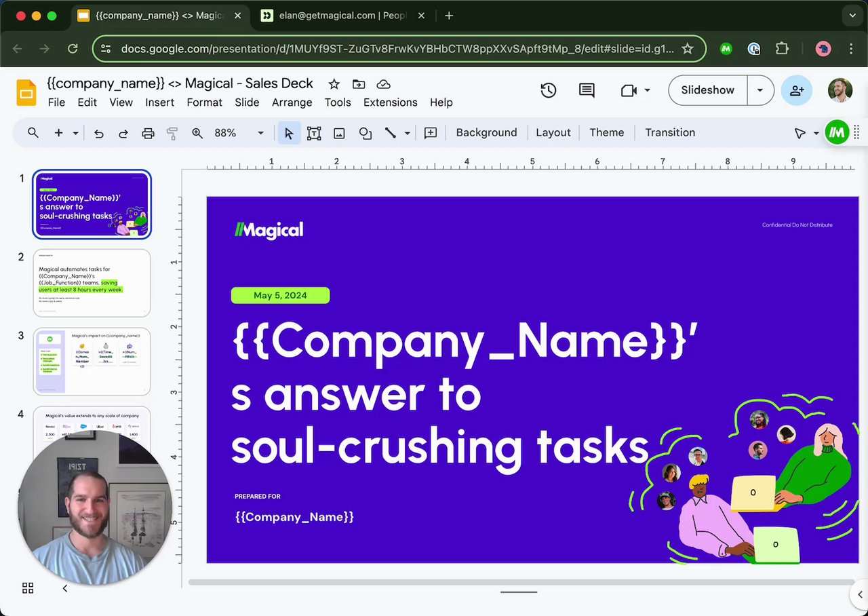This screenshot has height=616, width=868.
Task: Search the menus magnifier icon
Action: tap(33, 133)
